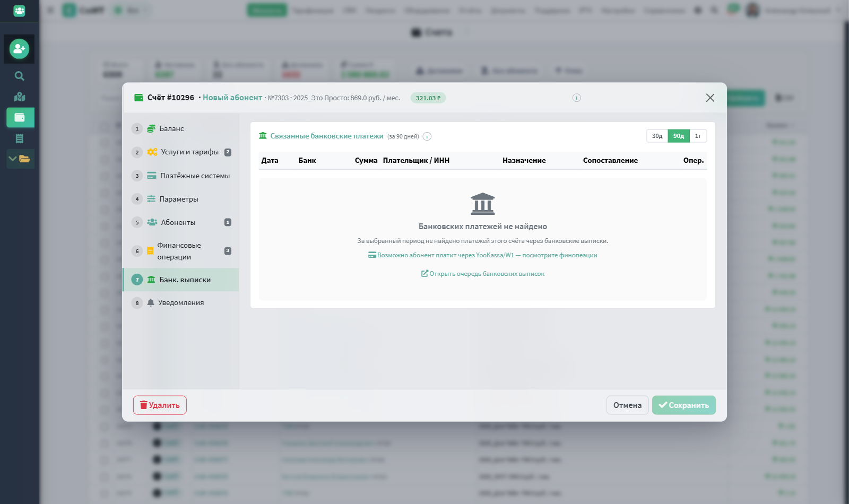Set period to 1г
849x504 pixels.
tap(698, 136)
